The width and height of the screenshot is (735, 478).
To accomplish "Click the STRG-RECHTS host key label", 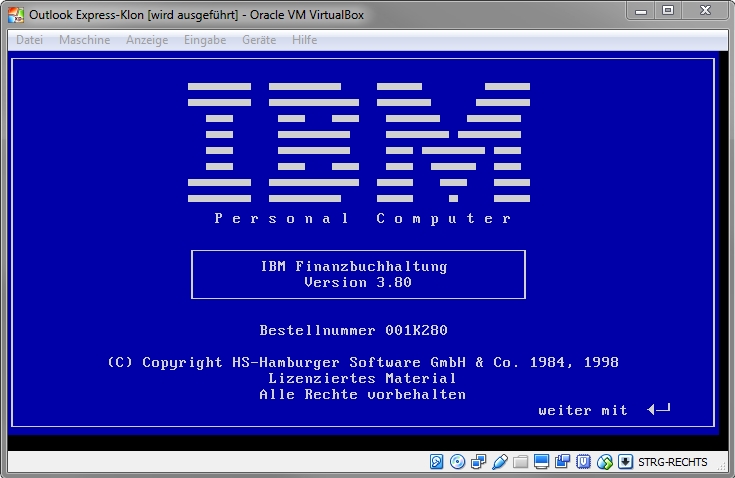I will 673,462.
